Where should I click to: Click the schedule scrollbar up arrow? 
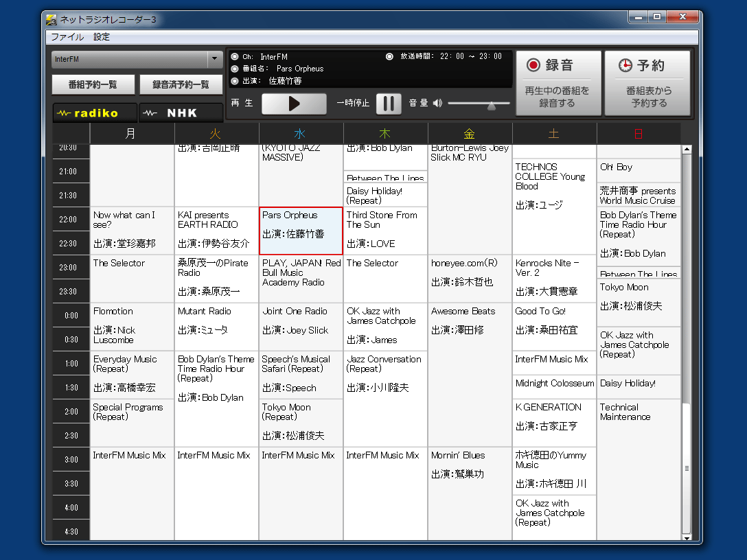pyautogui.click(x=687, y=149)
